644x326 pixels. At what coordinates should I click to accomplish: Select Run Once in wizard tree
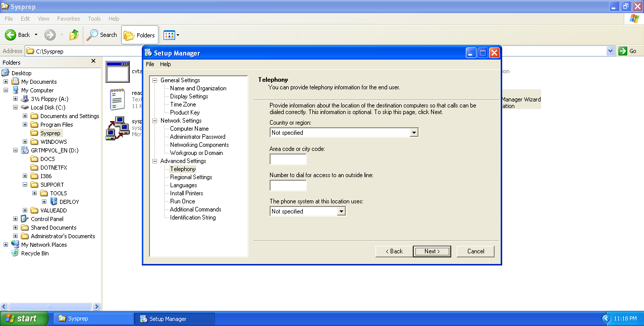182,201
